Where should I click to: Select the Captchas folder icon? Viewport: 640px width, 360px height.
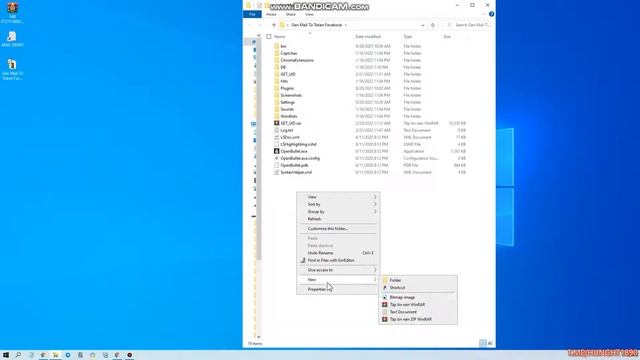coord(276,53)
